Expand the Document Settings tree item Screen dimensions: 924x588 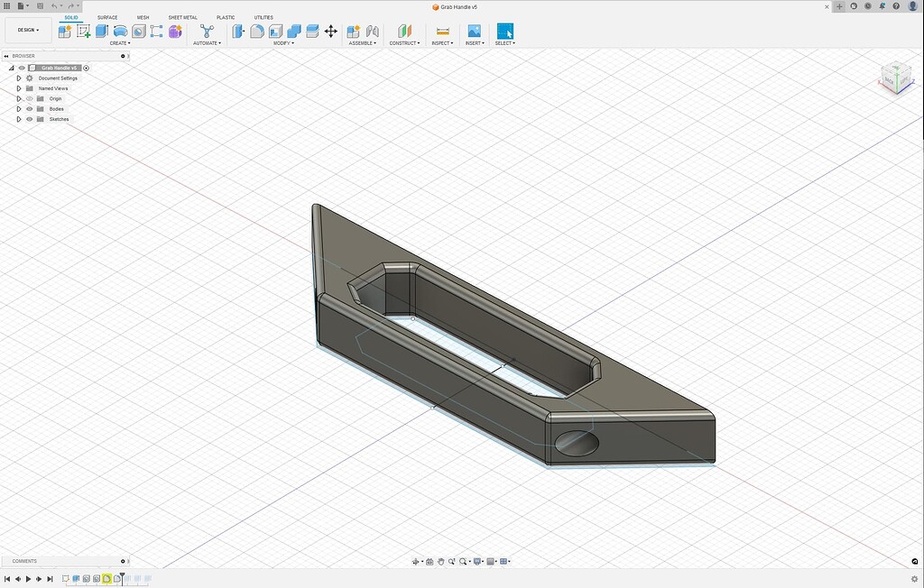[19, 78]
